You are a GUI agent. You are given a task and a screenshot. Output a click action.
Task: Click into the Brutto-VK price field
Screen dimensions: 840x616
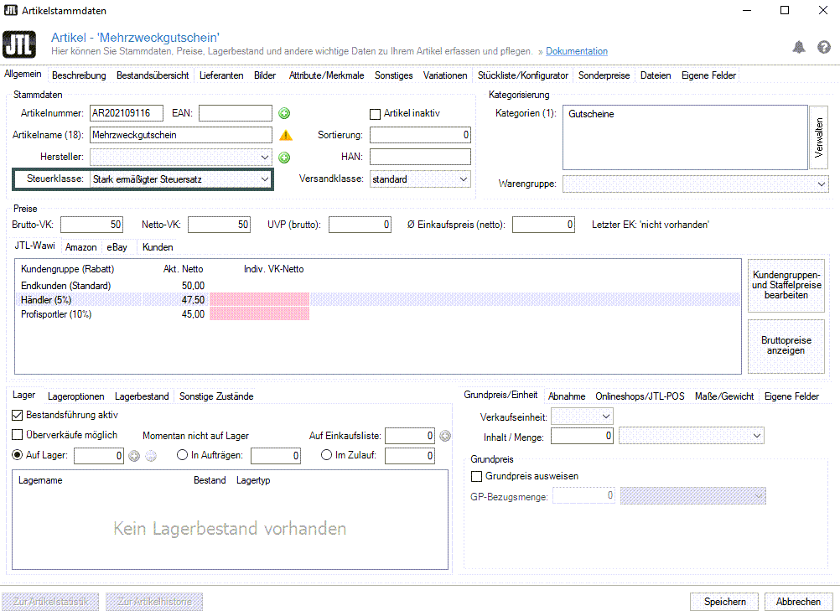tap(92, 225)
